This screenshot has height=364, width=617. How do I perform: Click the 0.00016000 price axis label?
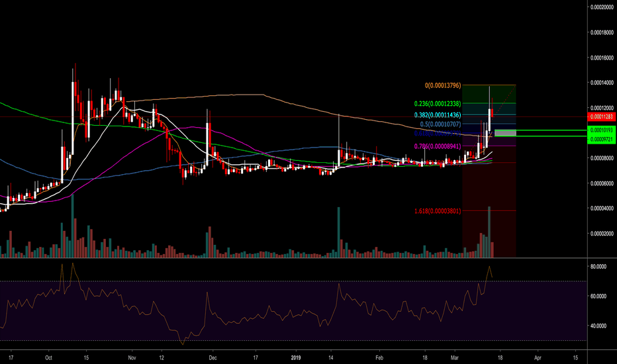pyautogui.click(x=602, y=58)
